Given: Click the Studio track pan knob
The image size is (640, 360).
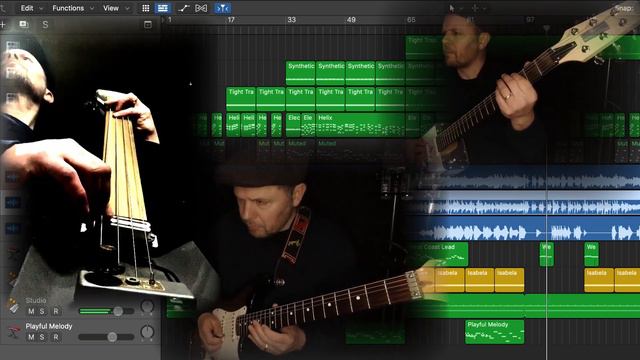Looking at the screenshot, I should tap(147, 306).
